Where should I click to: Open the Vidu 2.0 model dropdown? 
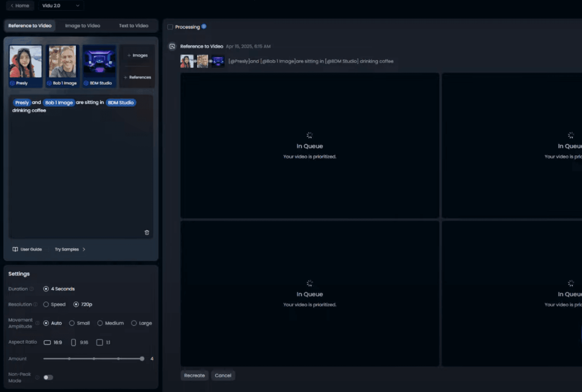pyautogui.click(x=61, y=5)
